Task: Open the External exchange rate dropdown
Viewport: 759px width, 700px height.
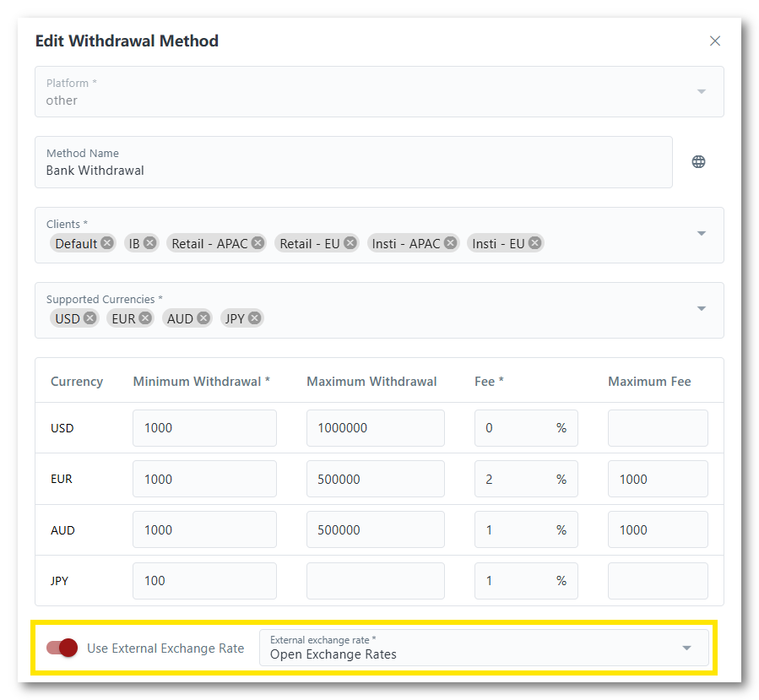Action: (x=484, y=648)
